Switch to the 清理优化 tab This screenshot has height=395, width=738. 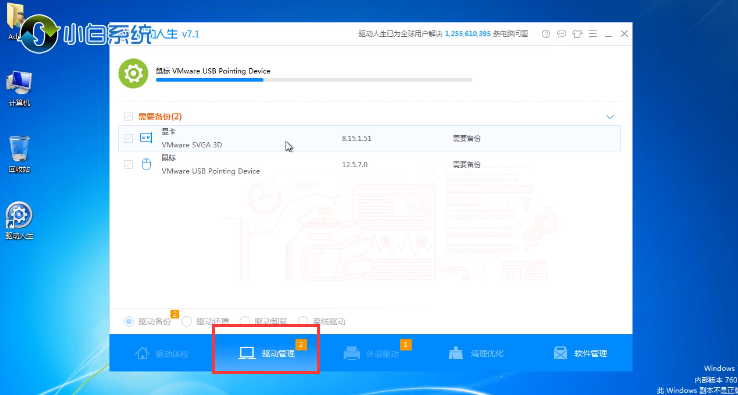[x=476, y=354]
